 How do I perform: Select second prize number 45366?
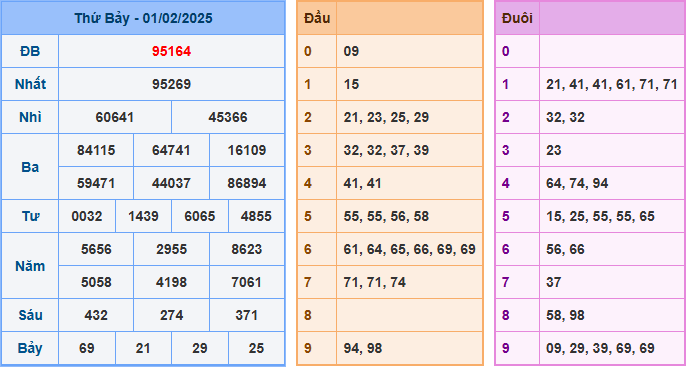tap(228, 117)
